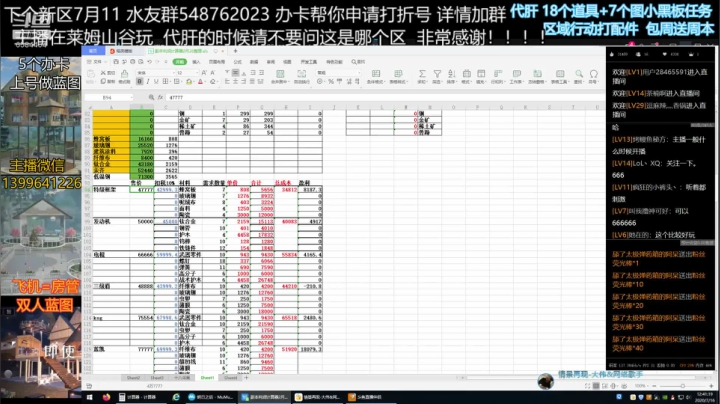Open the Name Box dropdown arrow
The width and height of the screenshot is (720, 404).
point(131,97)
